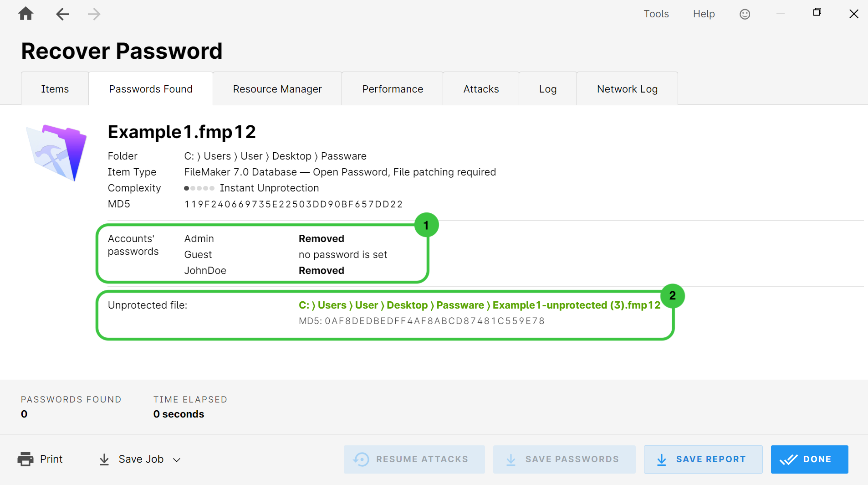Viewport: 868px width, 485px height.
Task: Open the Help menu
Action: [x=704, y=14]
